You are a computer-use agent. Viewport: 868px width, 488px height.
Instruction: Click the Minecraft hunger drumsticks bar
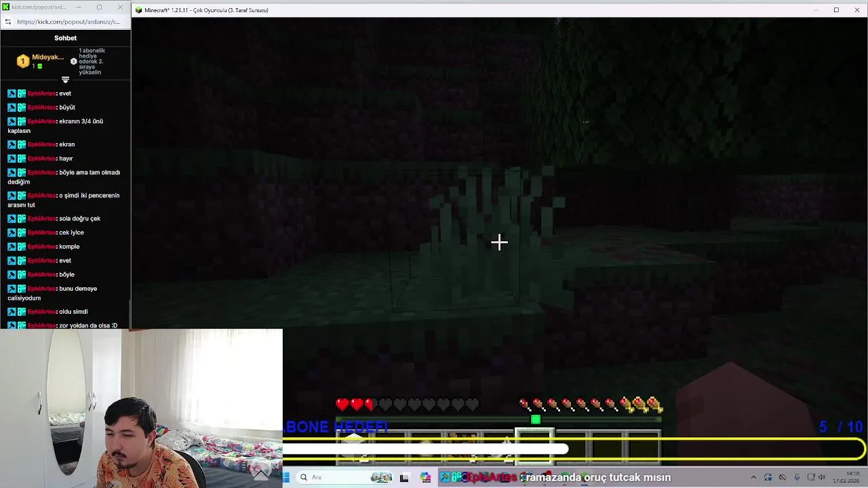(590, 405)
